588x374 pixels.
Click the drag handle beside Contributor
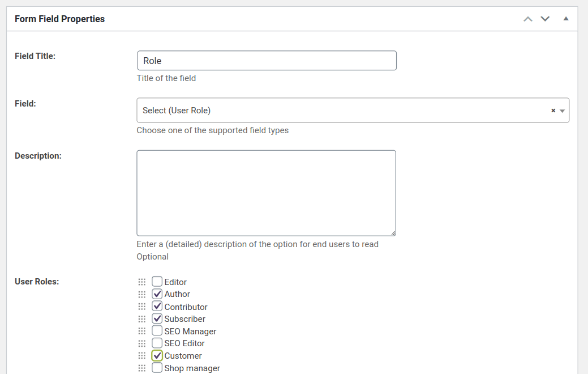pos(141,307)
